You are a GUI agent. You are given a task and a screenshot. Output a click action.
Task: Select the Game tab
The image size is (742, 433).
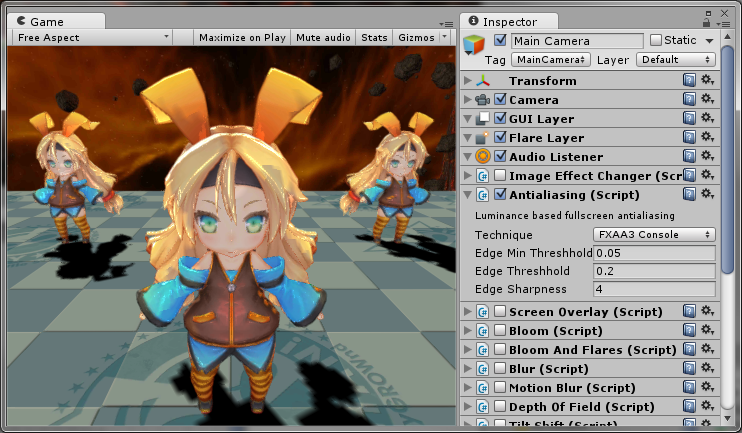click(x=56, y=21)
